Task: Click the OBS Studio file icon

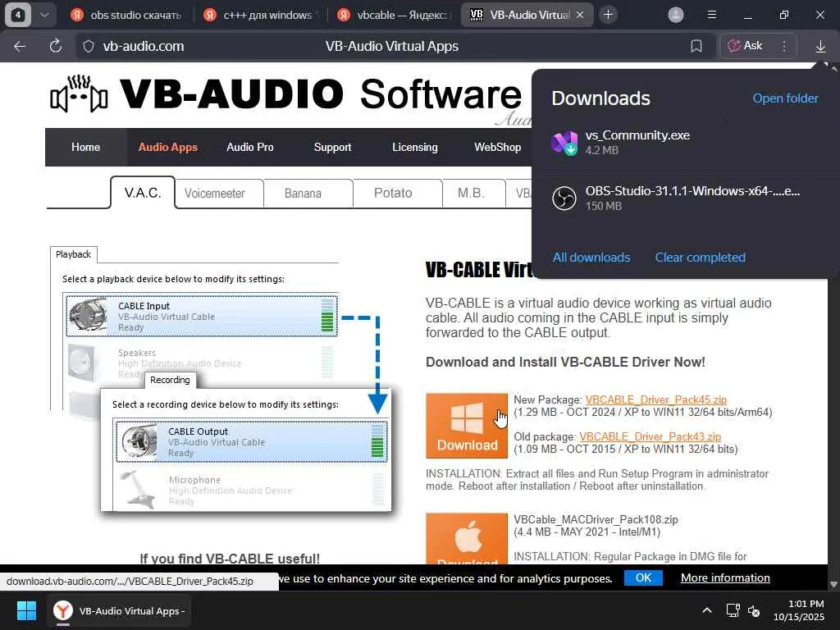Action: [564, 199]
